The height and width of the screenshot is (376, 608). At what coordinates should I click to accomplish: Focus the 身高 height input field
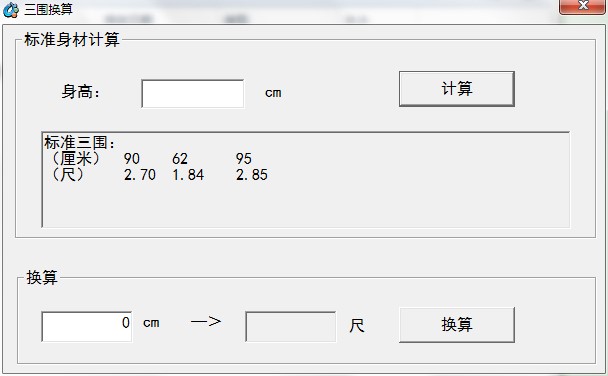[x=193, y=93]
